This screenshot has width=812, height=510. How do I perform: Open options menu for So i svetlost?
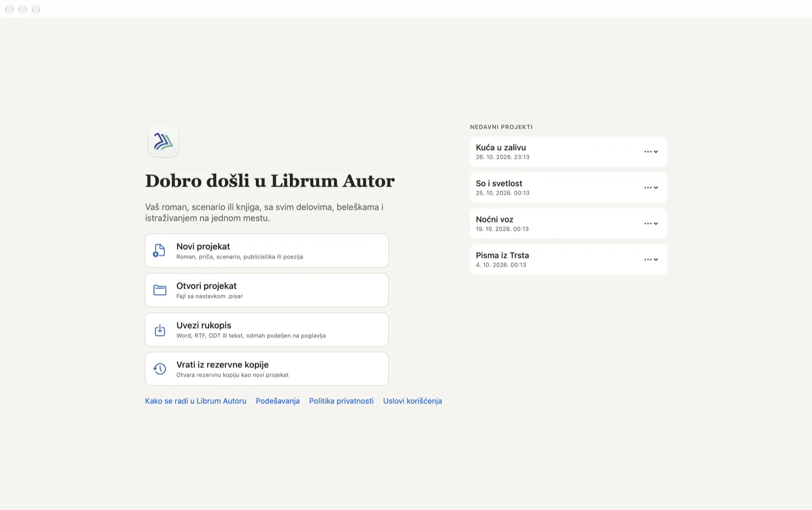[651, 188]
